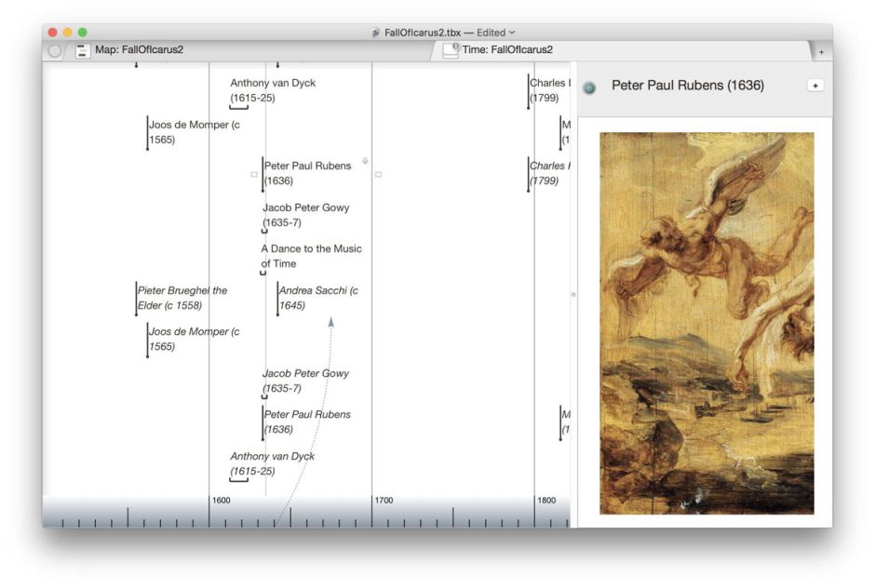This screenshot has width=875, height=588.
Task: Toggle the square handle right of the Rubens timeline band
Action: pos(376,173)
